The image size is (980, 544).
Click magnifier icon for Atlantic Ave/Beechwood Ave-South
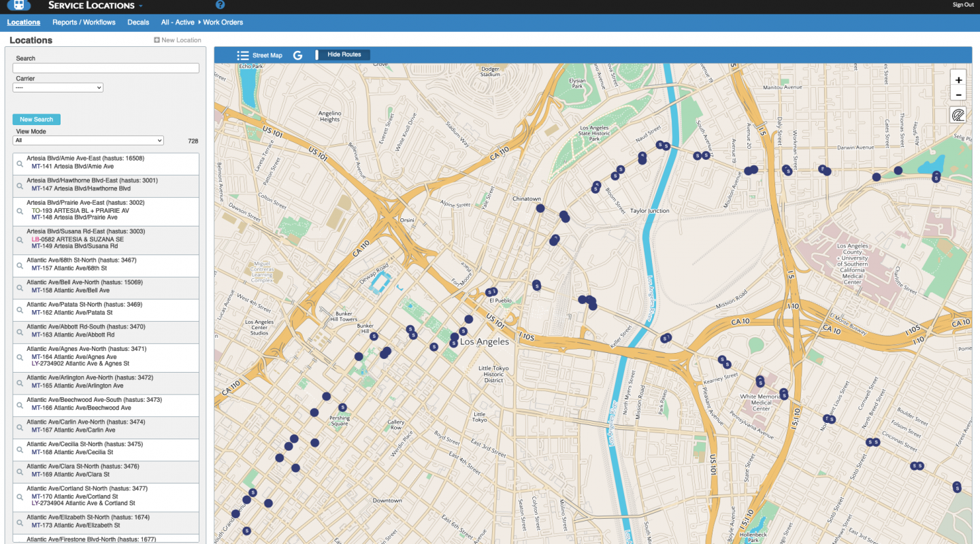[x=20, y=405]
